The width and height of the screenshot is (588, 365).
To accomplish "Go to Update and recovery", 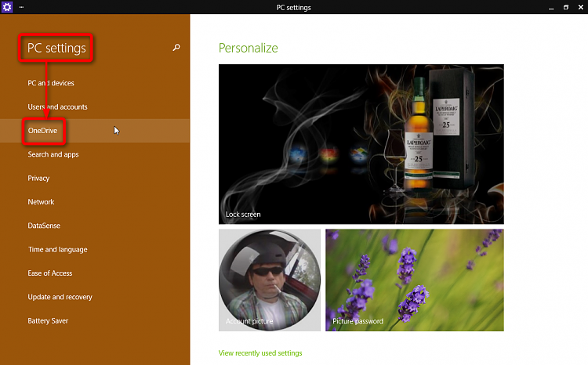I will coord(60,297).
